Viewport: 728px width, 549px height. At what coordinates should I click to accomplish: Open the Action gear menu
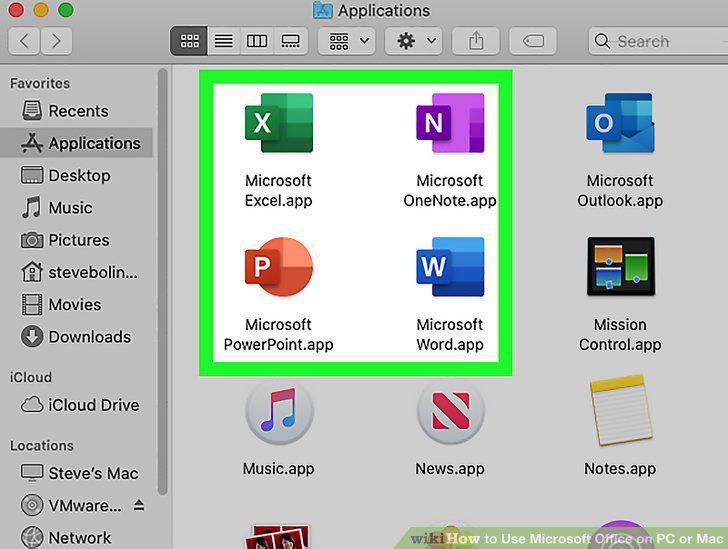[414, 41]
